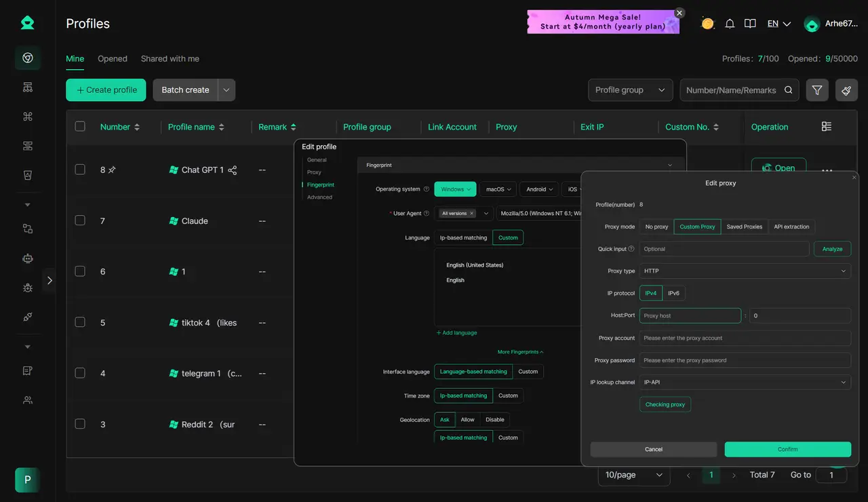Click the Checking proxy button
Viewport: 868px width, 502px height.
(665, 404)
